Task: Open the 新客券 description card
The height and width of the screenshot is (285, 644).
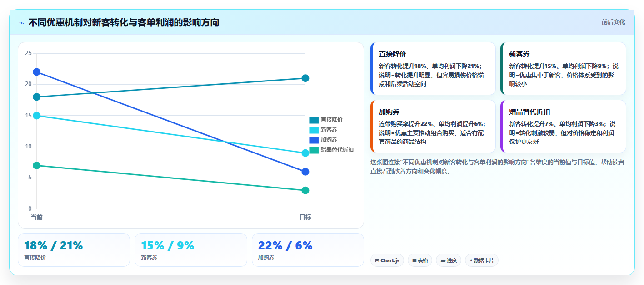Action: click(563, 68)
